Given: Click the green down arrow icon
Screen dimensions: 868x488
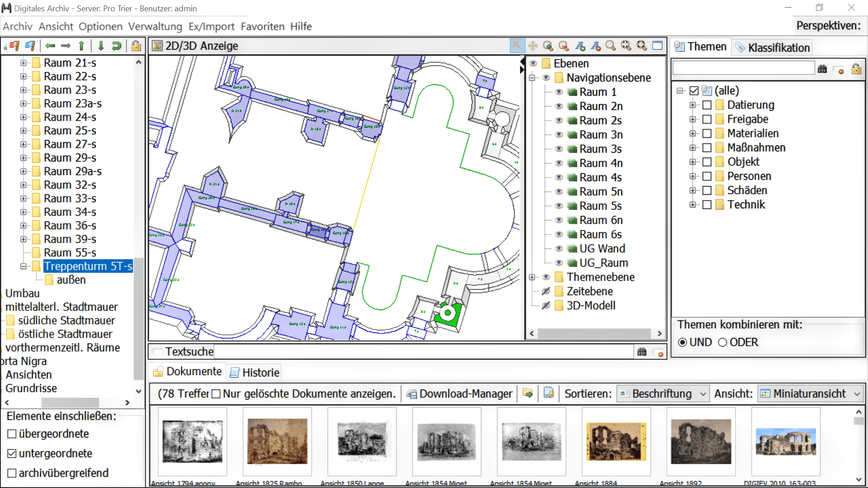Looking at the screenshot, I should [101, 46].
